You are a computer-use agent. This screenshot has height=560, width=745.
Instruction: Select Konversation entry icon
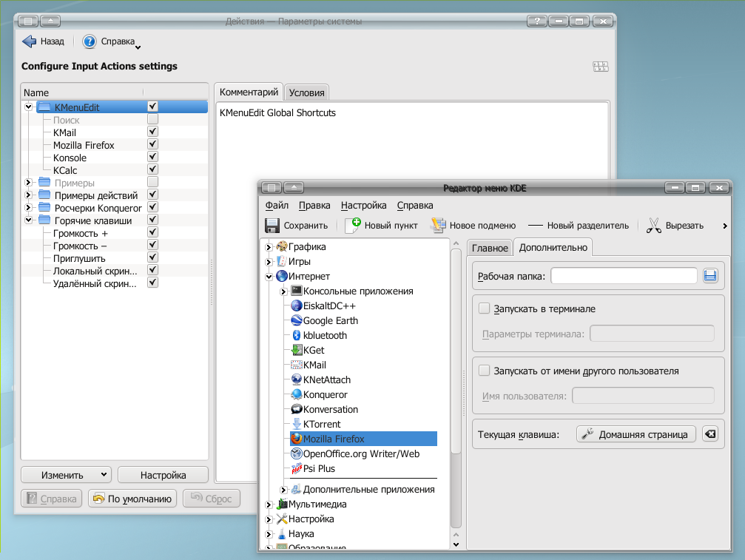click(297, 409)
